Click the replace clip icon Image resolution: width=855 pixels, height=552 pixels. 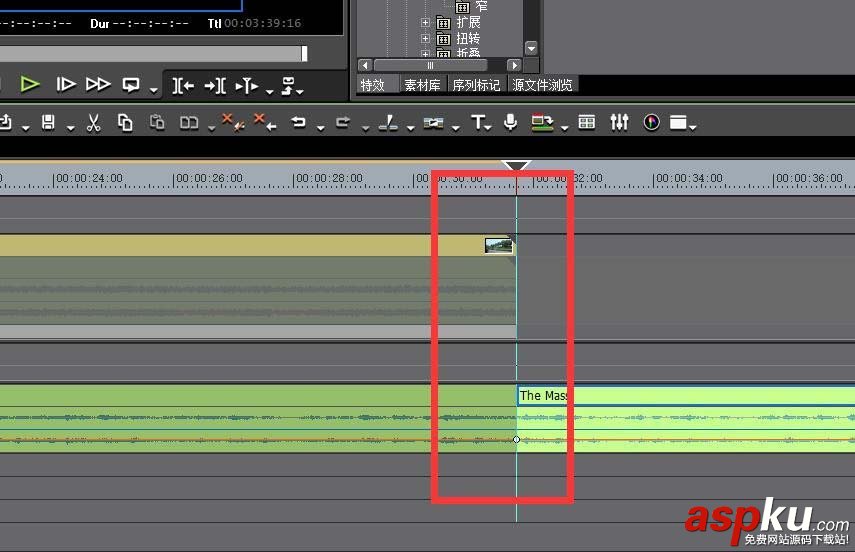[x=189, y=123]
